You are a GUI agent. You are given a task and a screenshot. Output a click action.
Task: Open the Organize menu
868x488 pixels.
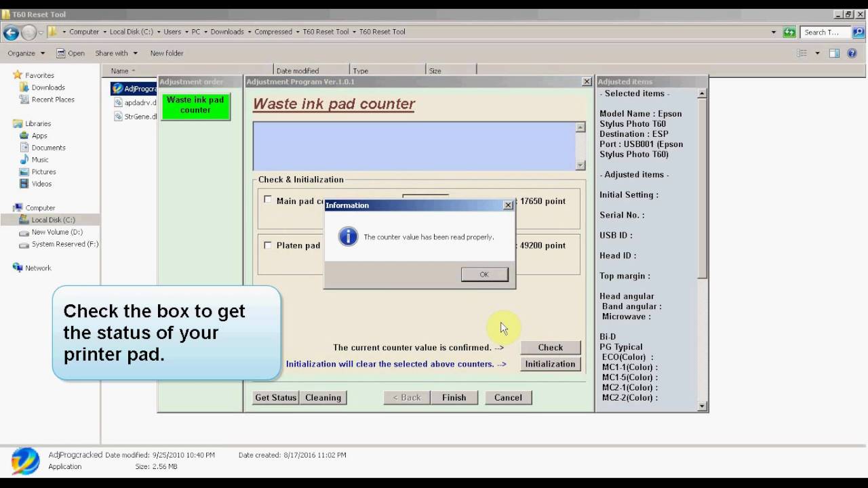tap(26, 53)
